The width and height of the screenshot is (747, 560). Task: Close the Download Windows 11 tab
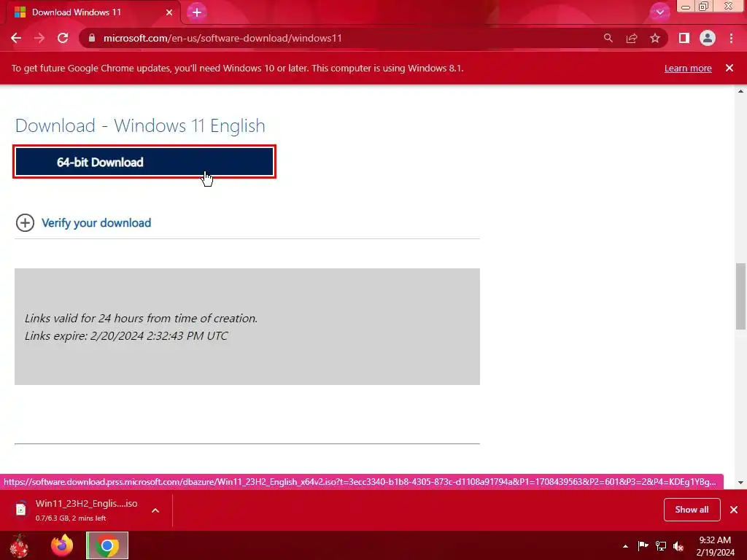[x=169, y=12]
